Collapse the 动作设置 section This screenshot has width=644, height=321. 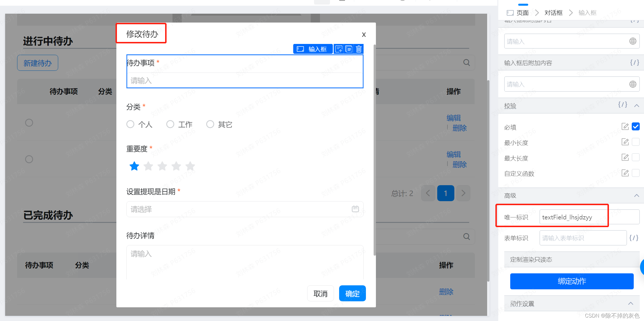(x=631, y=303)
